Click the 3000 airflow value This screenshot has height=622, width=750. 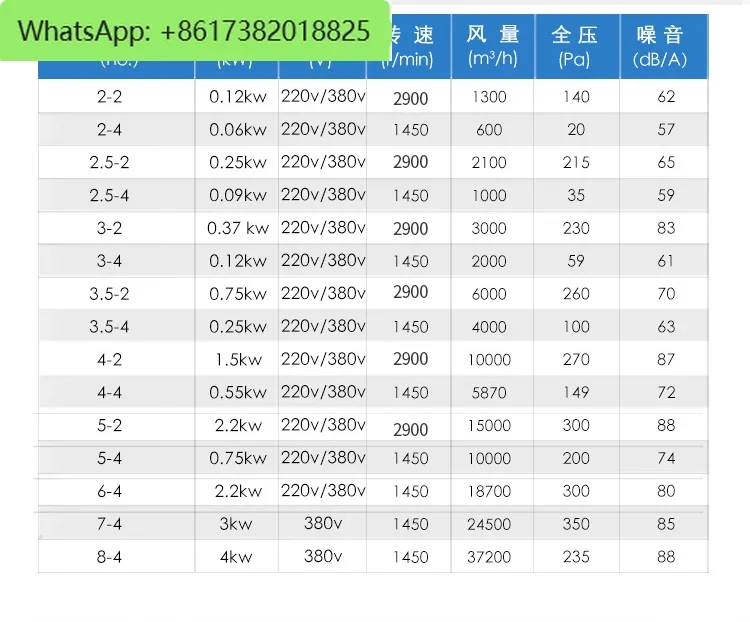[489, 228]
